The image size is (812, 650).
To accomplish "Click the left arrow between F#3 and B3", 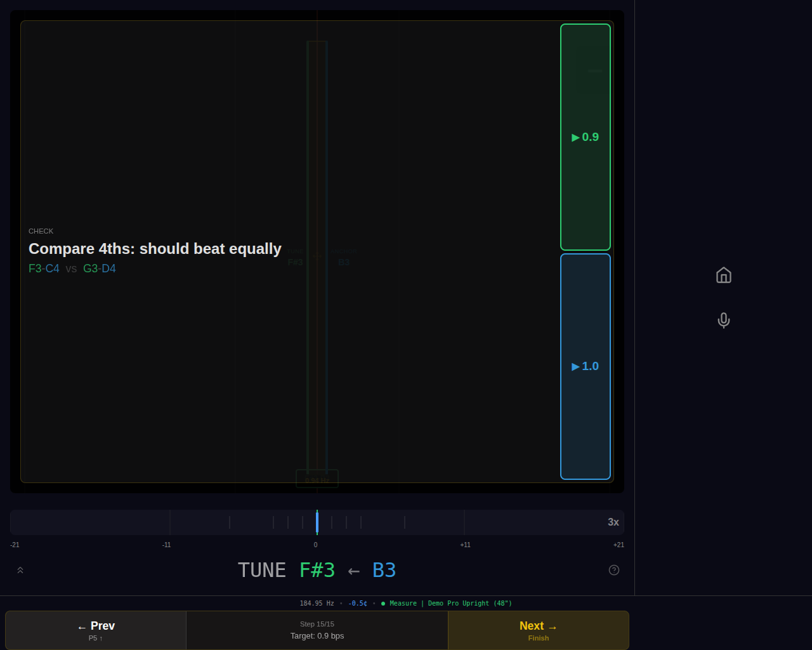I will pos(353,570).
